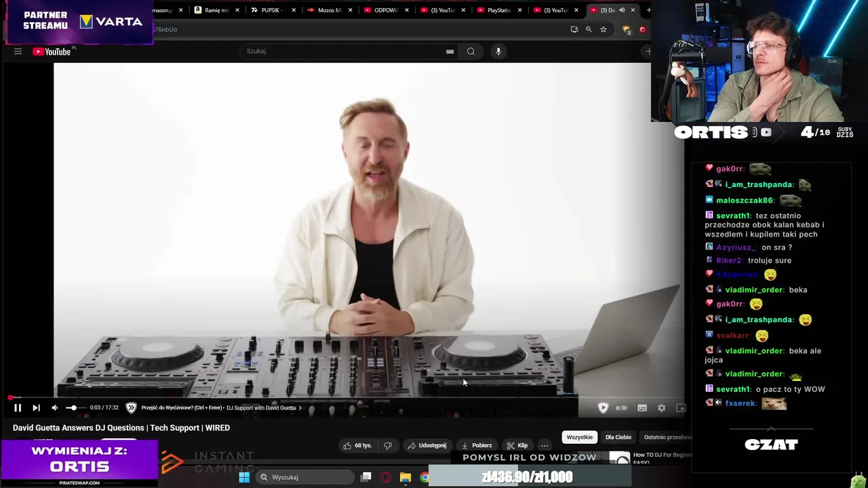Viewport: 868px width, 488px height.
Task: Click the SponsorBlock shield icon beside the timestamp
Action: pos(131,407)
